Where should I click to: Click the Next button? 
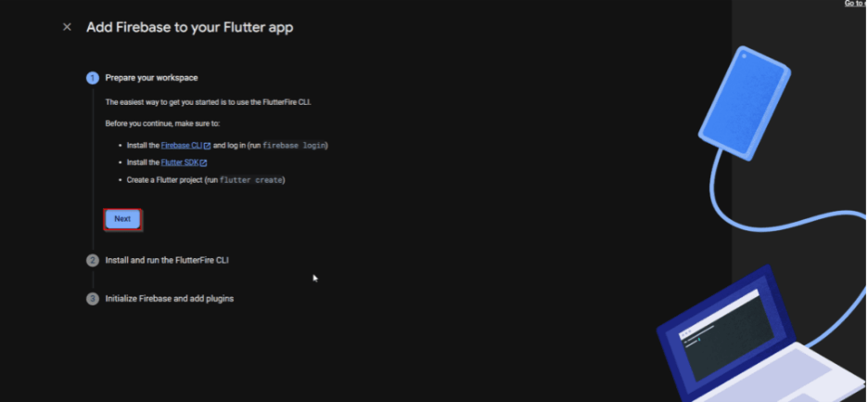point(122,219)
